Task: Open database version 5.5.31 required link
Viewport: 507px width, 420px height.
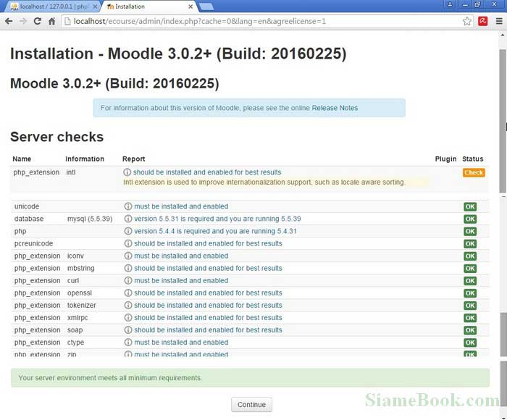Action: 217,219
